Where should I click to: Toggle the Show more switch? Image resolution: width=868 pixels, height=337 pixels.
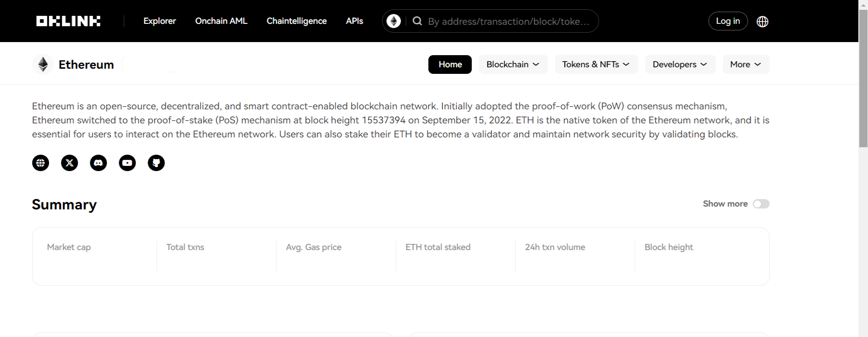coord(761,204)
